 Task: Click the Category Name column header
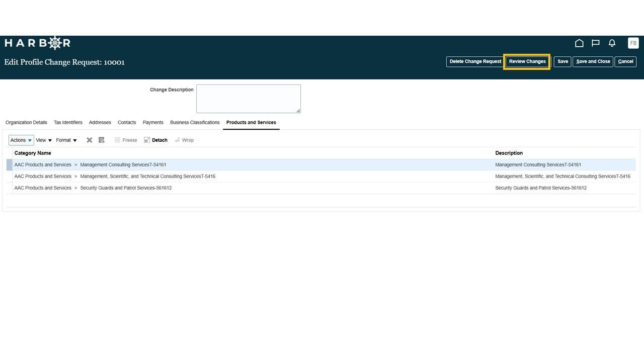coord(33,153)
